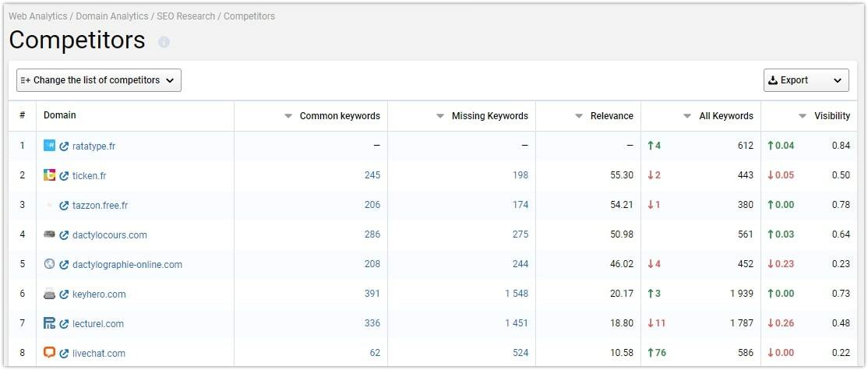Sort by Common keywords column arrow
Viewport: 868px width, 370px height.
point(288,116)
